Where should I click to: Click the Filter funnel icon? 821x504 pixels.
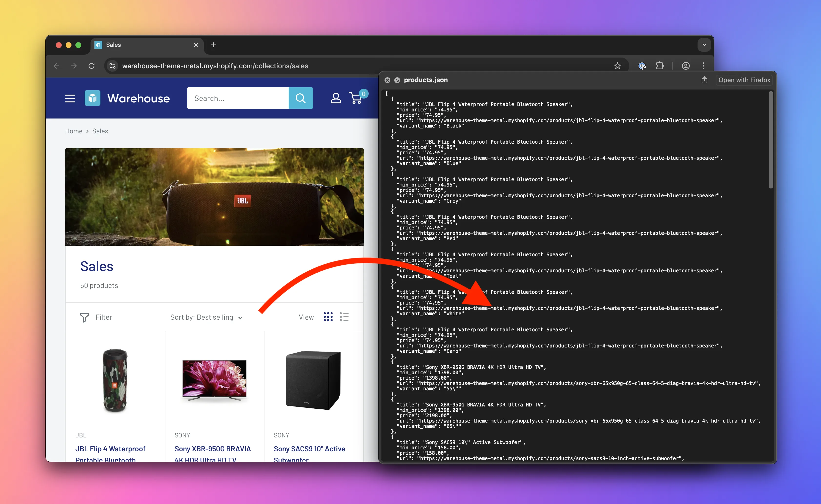click(85, 317)
